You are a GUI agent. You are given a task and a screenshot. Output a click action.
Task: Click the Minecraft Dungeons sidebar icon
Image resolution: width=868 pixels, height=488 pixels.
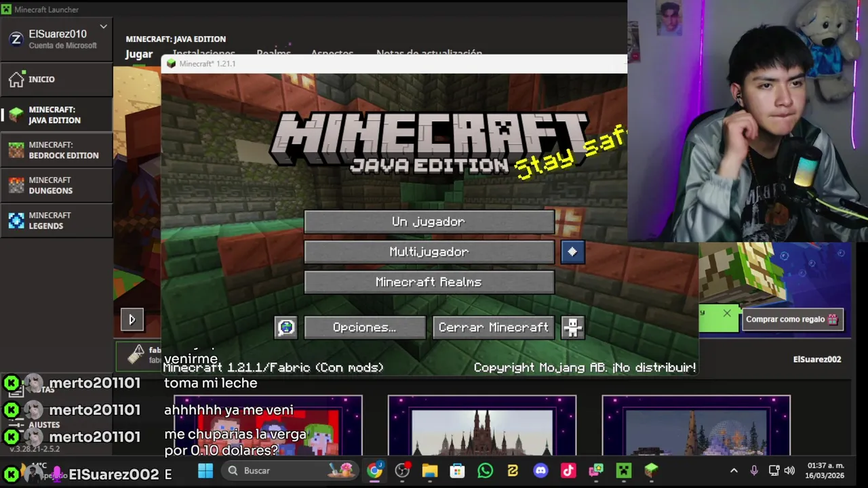point(16,185)
